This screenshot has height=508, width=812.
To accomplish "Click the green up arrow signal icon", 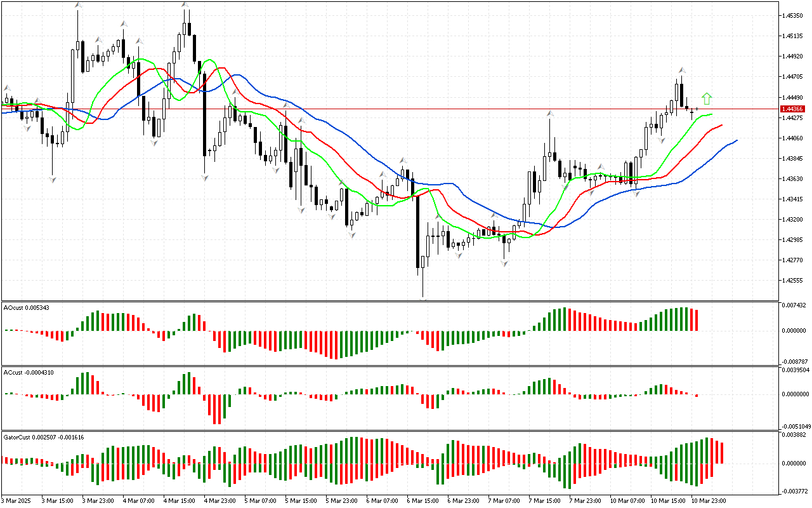I will tap(707, 98).
